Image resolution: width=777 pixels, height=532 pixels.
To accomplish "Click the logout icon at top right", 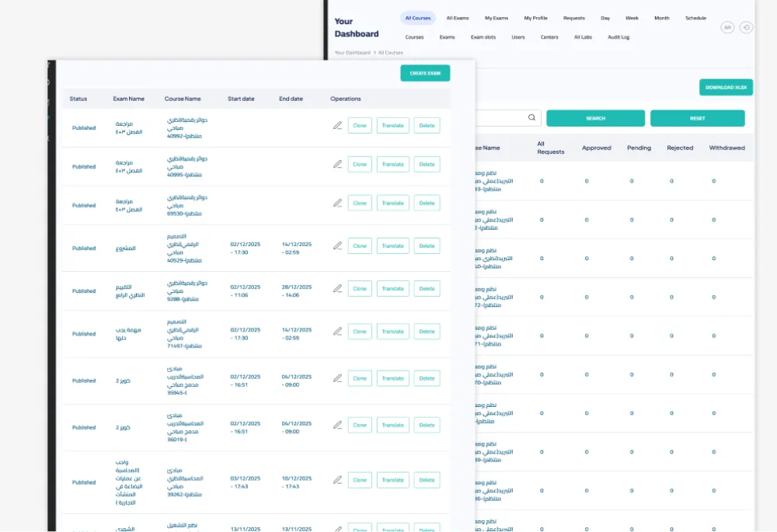I will pos(746,27).
